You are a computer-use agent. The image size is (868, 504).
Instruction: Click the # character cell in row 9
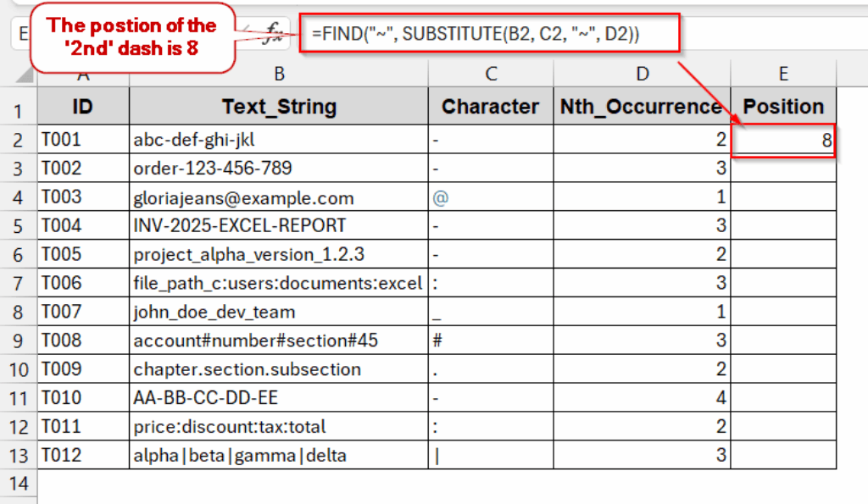tap(491, 341)
